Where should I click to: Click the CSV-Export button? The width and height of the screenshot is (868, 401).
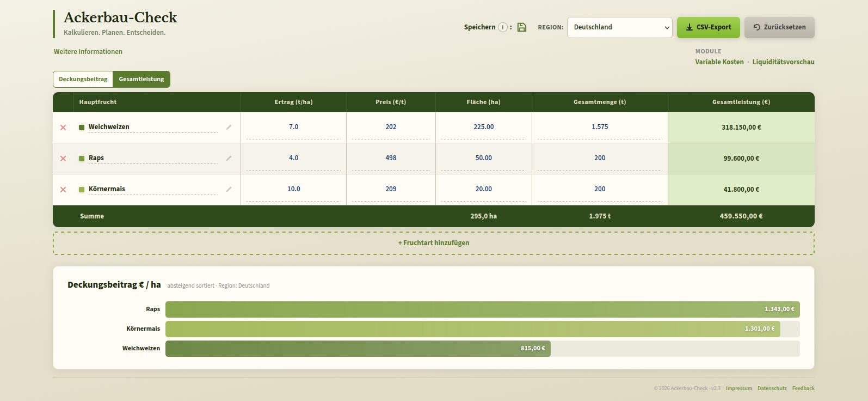[x=708, y=27]
